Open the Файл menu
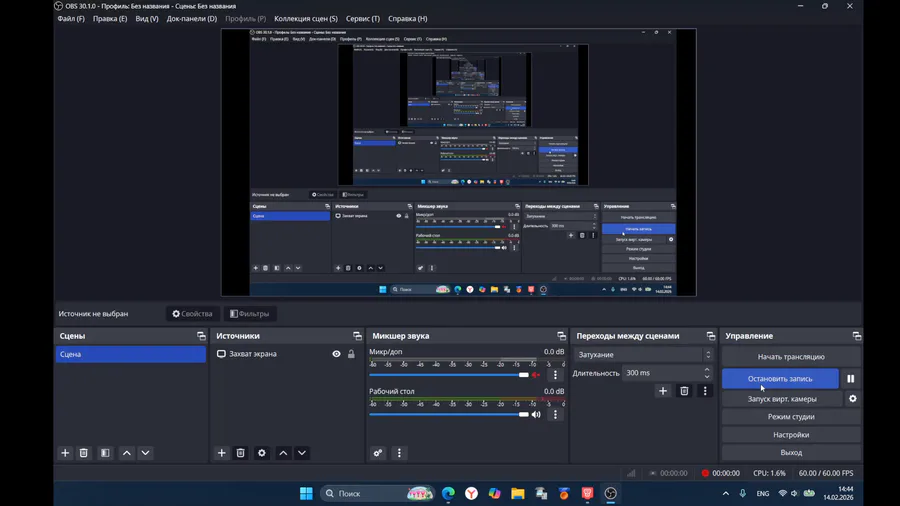 [71, 18]
